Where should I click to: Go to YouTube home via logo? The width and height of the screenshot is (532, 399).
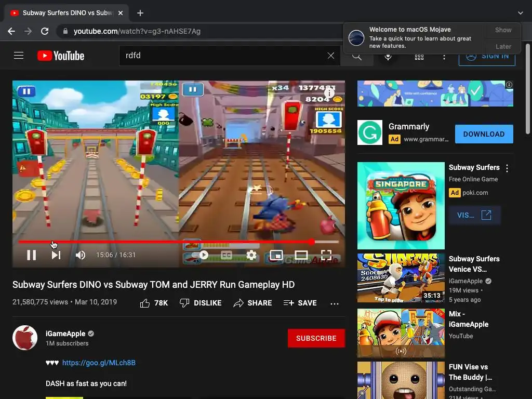[x=61, y=56]
